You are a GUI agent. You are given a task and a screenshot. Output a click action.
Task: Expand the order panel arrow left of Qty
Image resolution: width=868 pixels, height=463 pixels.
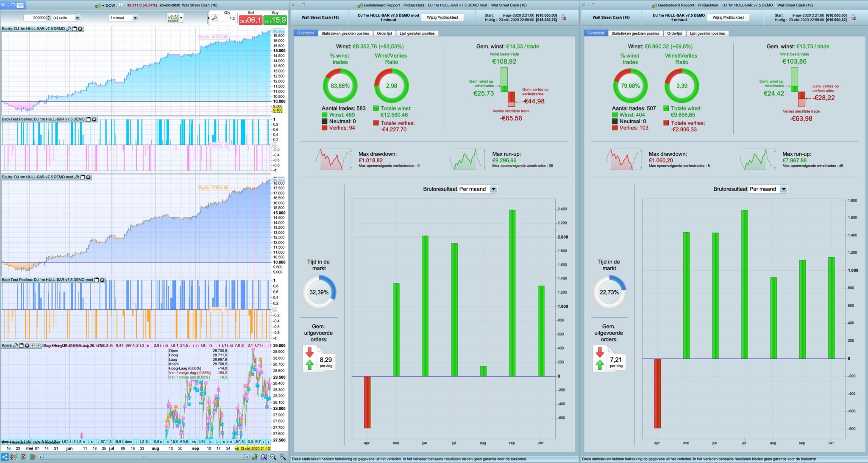click(x=209, y=18)
